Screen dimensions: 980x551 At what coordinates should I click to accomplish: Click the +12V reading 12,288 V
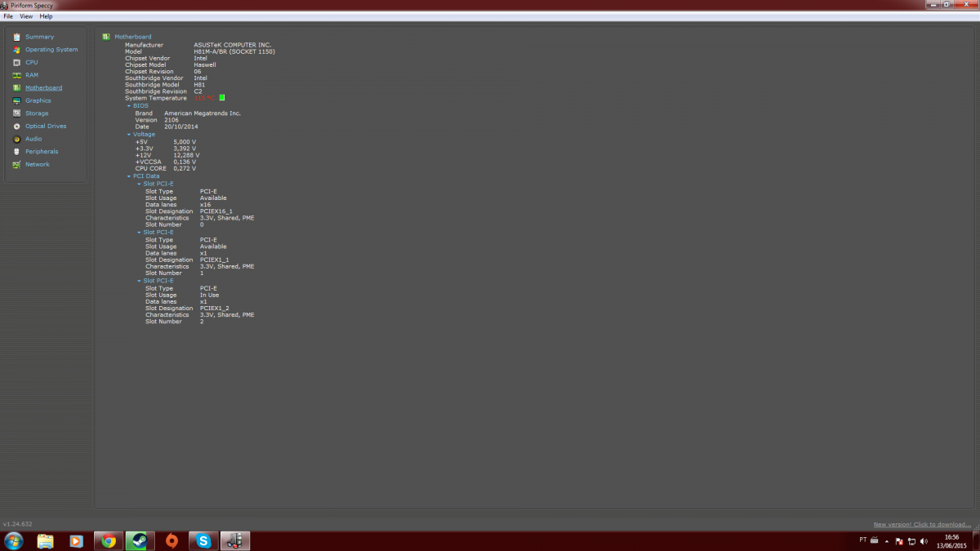pos(186,155)
